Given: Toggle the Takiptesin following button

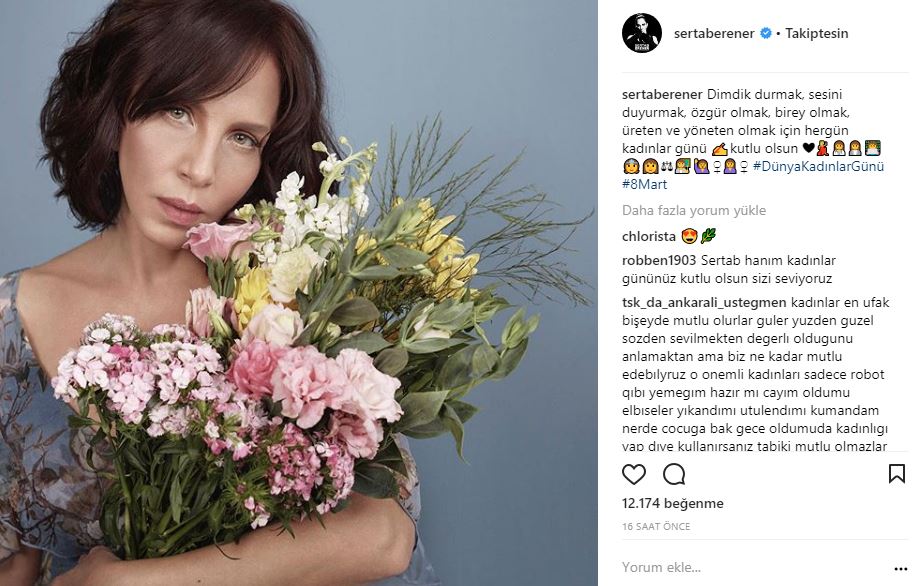Looking at the screenshot, I should tap(817, 33).
